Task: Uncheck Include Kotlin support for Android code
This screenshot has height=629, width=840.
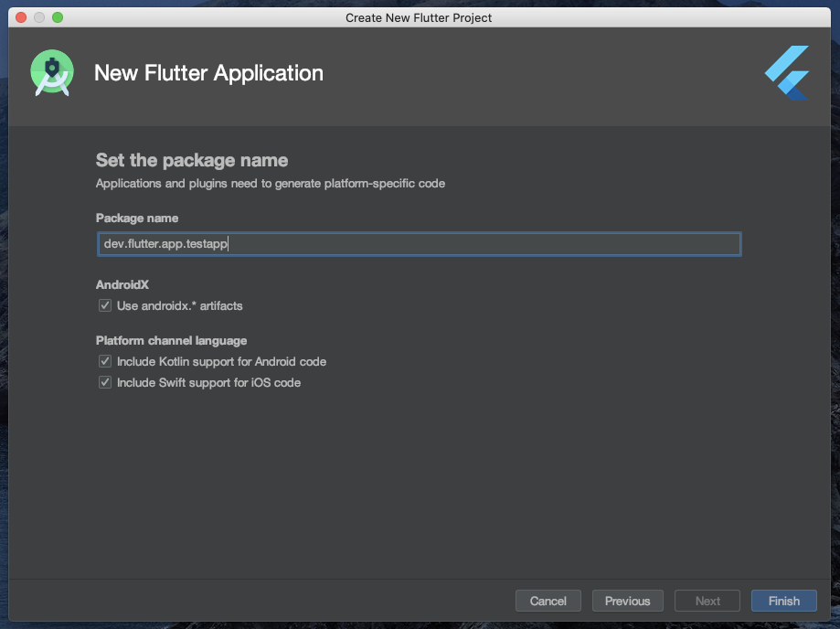Action: pos(105,361)
